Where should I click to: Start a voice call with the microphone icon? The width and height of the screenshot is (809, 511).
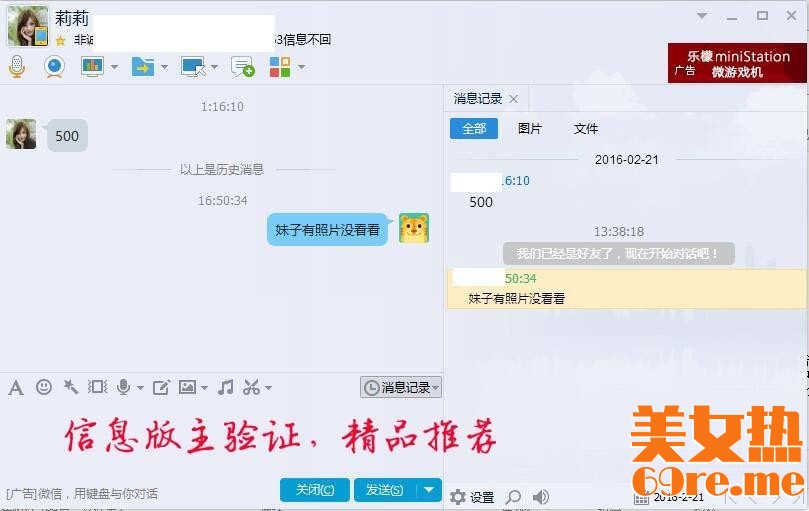coord(17,67)
